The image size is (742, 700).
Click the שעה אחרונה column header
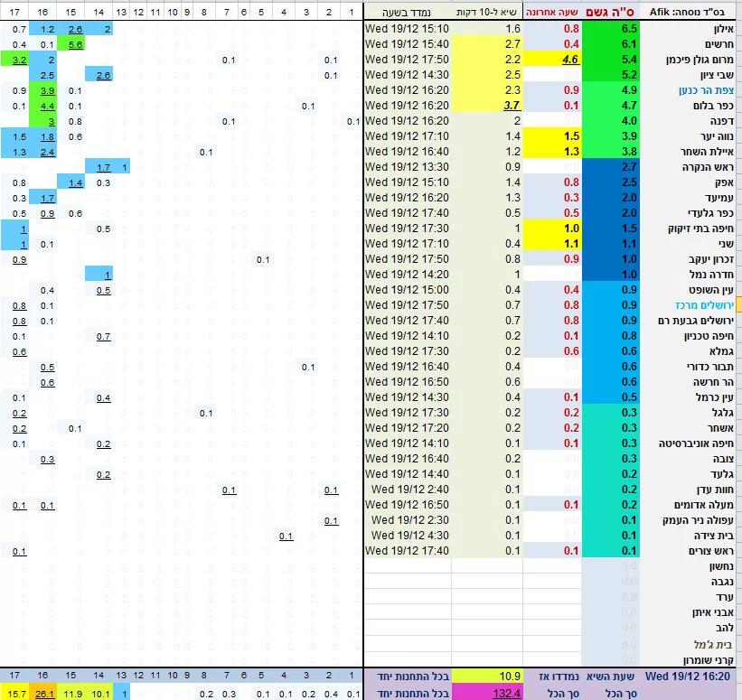point(553,14)
